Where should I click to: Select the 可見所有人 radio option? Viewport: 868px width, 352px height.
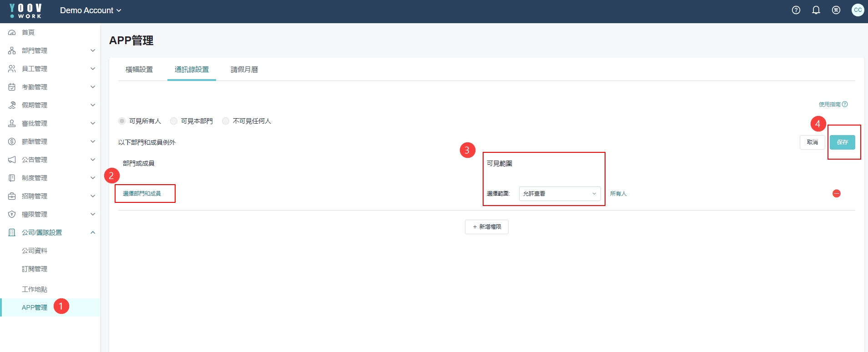pyautogui.click(x=122, y=121)
